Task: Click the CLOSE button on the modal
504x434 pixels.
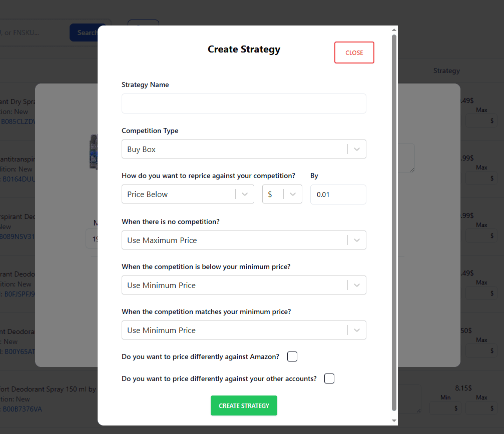Action: click(x=354, y=52)
